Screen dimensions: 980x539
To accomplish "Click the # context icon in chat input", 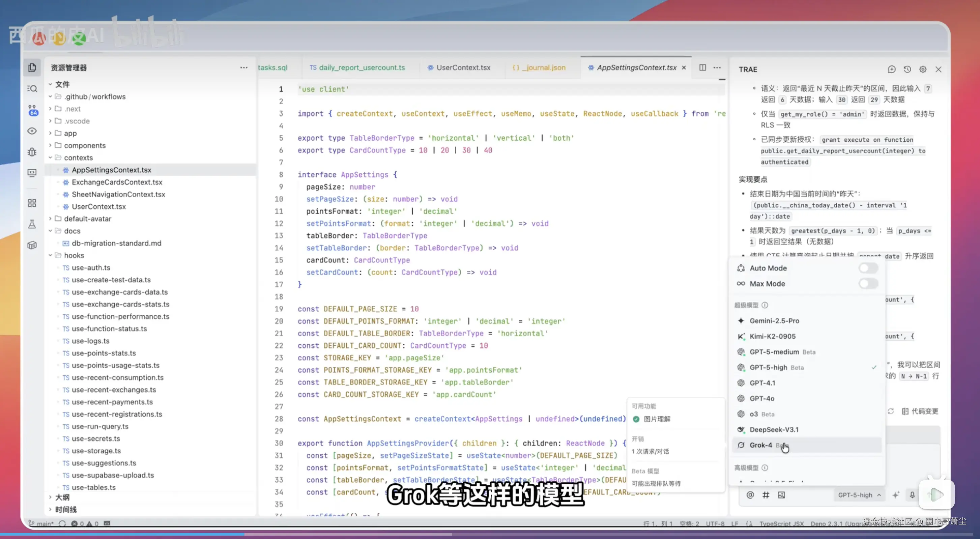I will coord(766,495).
